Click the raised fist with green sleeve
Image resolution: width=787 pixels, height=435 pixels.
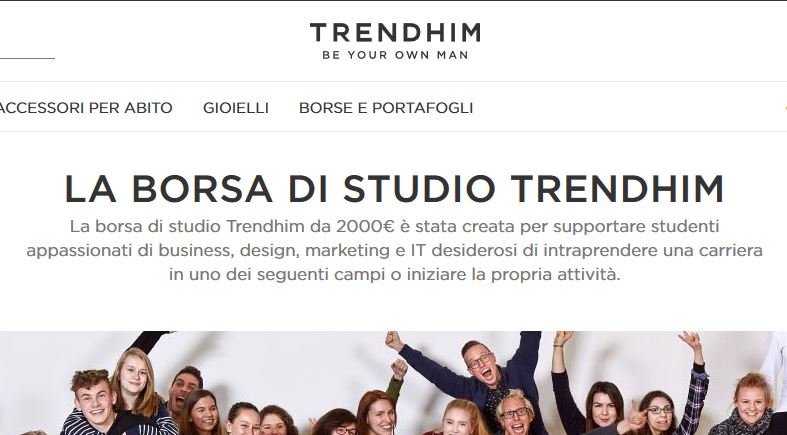point(399,370)
